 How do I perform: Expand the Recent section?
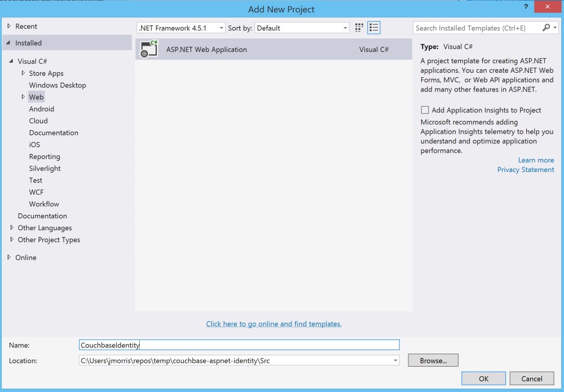click(x=9, y=27)
